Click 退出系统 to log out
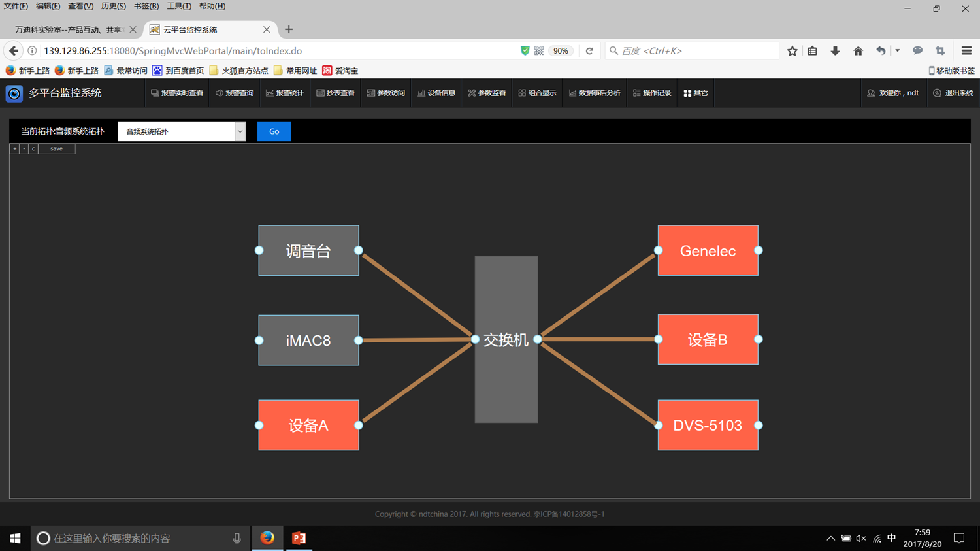This screenshot has width=980, height=551. (x=953, y=93)
